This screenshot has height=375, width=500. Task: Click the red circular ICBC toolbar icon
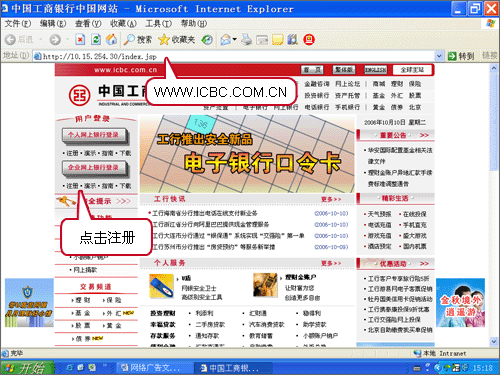309,40
